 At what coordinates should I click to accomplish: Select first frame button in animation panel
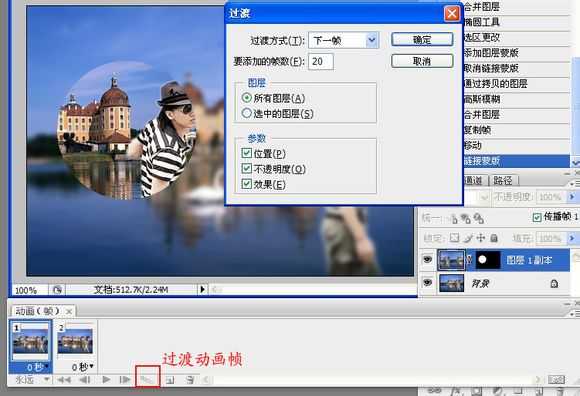64,380
